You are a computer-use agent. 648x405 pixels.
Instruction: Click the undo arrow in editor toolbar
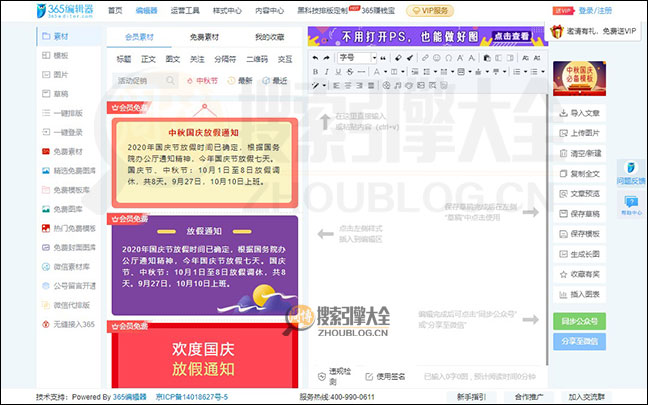click(x=316, y=58)
